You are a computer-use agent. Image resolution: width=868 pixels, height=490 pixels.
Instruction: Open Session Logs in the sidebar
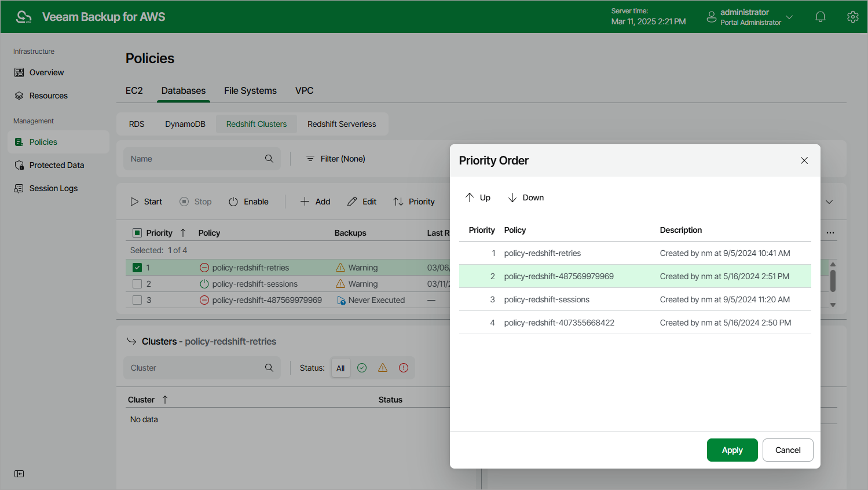tap(58, 188)
